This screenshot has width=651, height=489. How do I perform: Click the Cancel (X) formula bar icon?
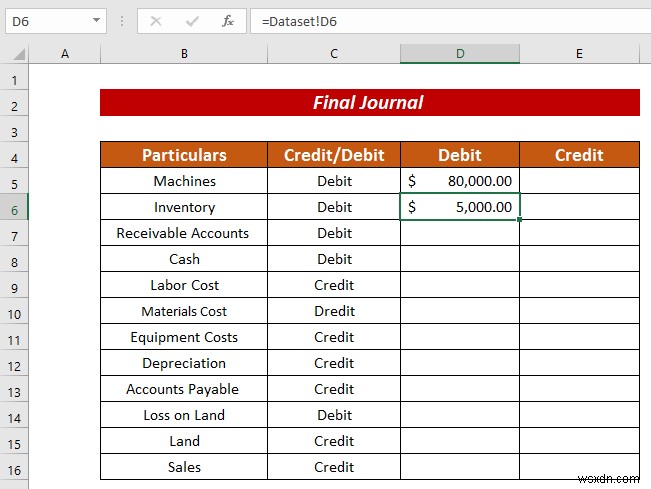pyautogui.click(x=156, y=21)
